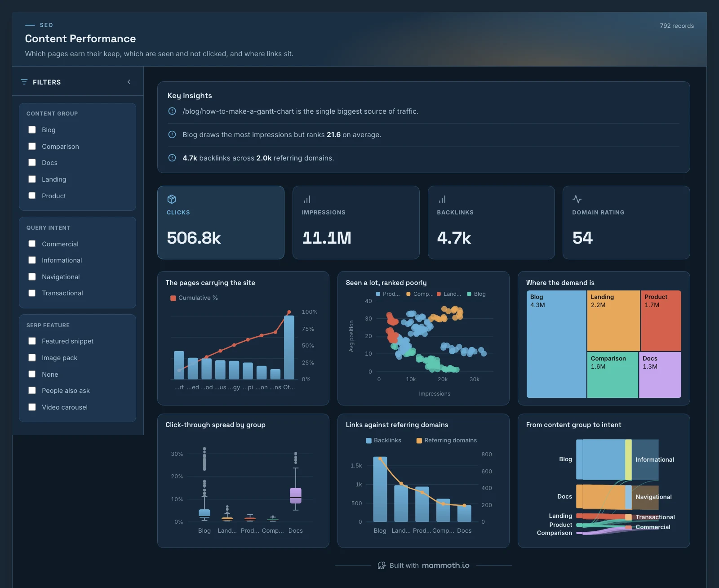Check the Blog content group filter

coord(32,129)
